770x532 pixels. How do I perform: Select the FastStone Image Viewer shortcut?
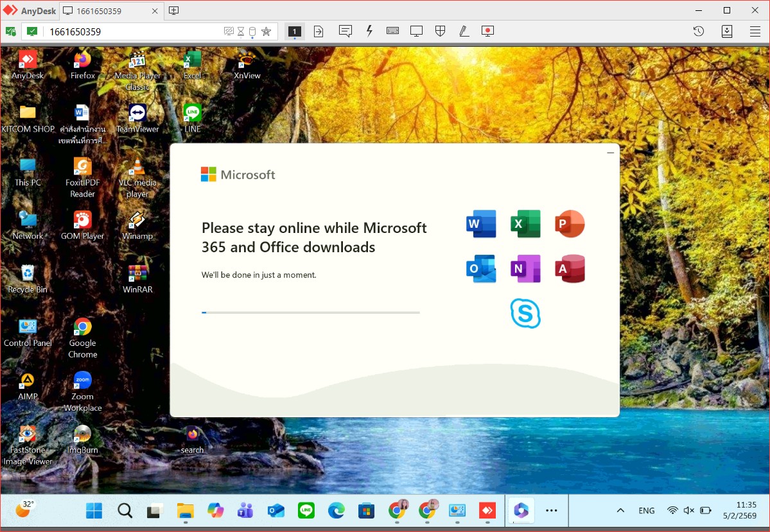tap(28, 445)
